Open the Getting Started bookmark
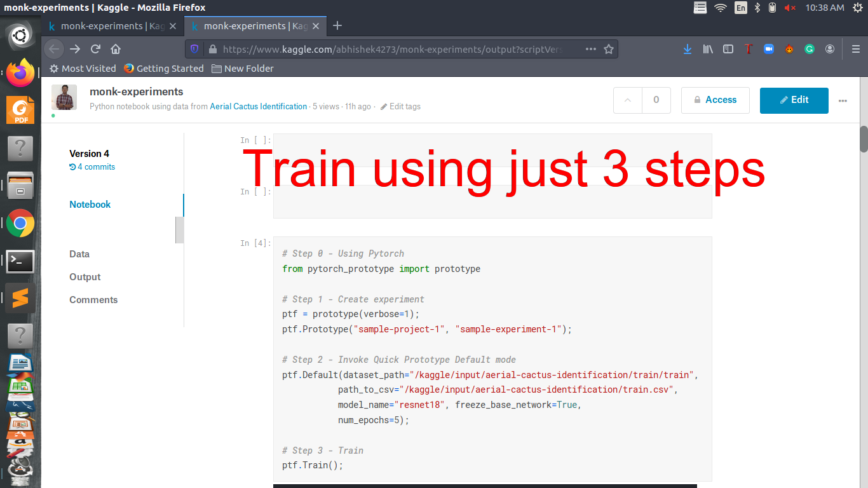The width and height of the screenshot is (868, 488). click(164, 68)
